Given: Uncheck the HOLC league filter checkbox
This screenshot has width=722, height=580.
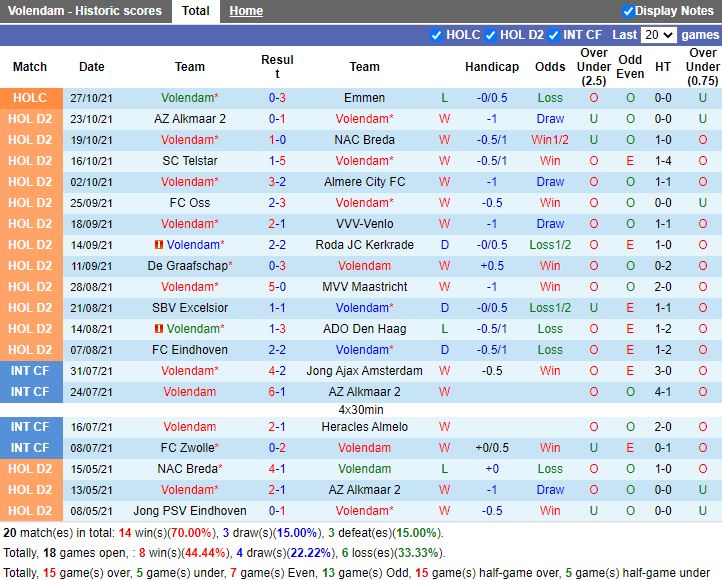Looking at the screenshot, I should click(x=436, y=35).
